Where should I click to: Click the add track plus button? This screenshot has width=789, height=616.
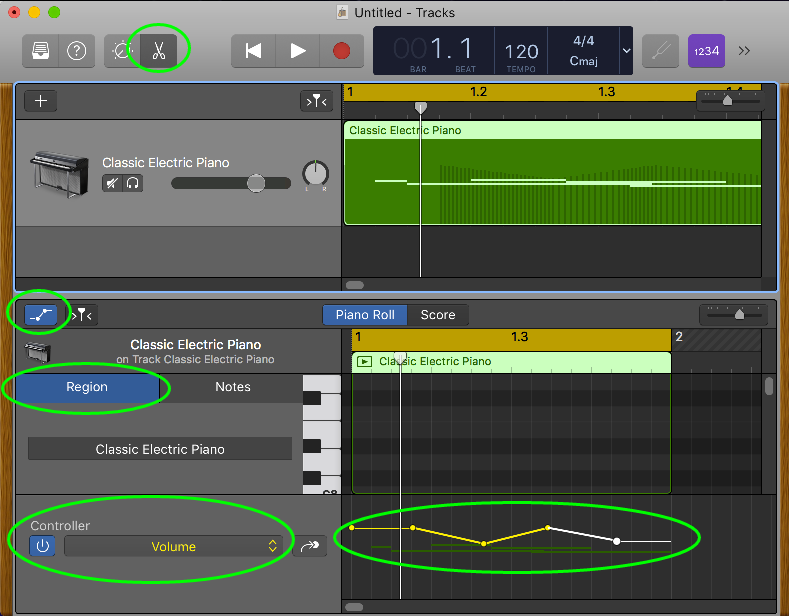[41, 101]
